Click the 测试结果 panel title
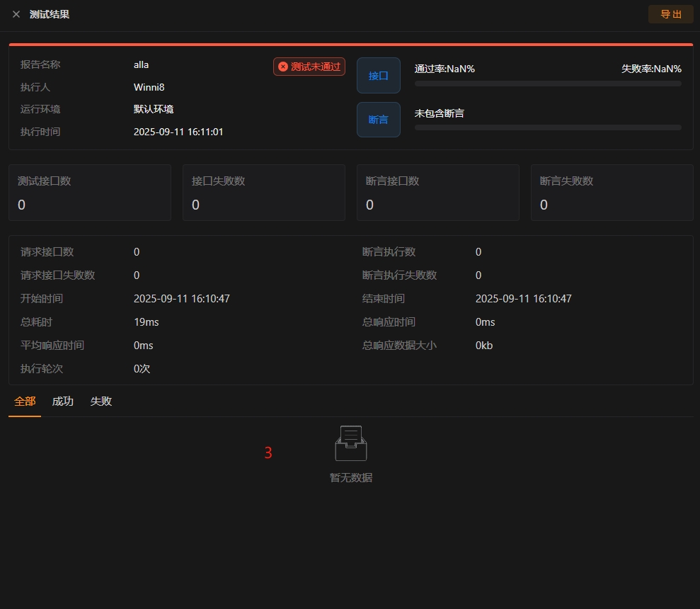The height and width of the screenshot is (609, 700). 50,14
